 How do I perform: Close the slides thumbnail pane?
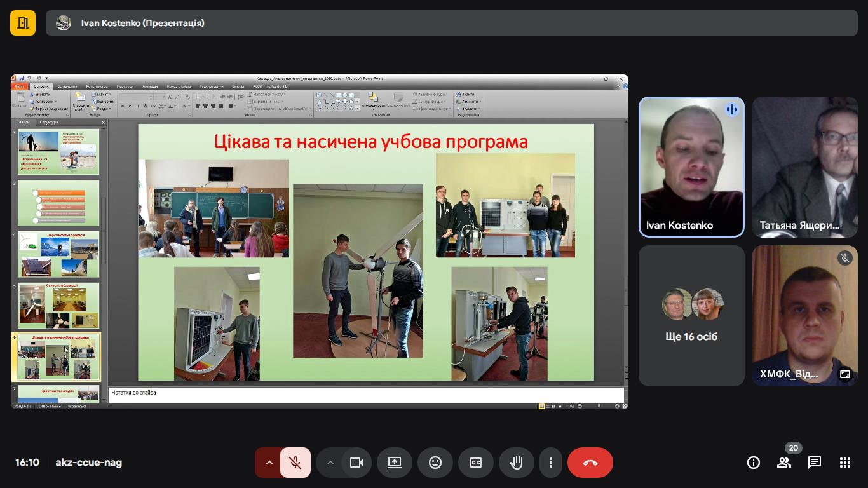(103, 122)
